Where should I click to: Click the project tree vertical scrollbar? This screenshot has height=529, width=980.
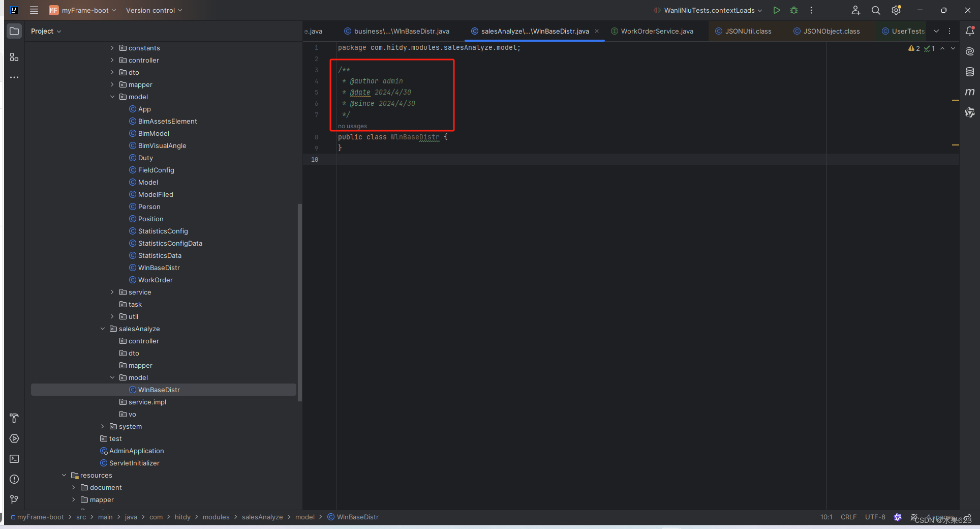pyautogui.click(x=300, y=302)
